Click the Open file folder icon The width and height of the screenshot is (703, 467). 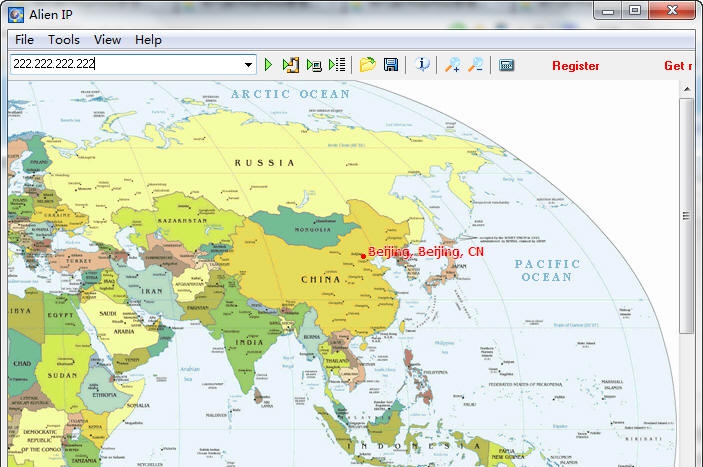(368, 65)
